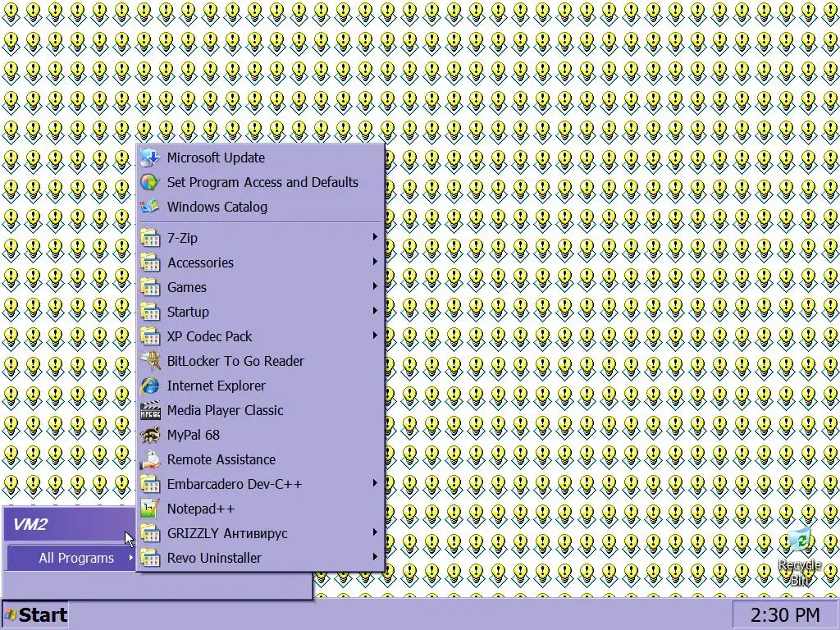This screenshot has height=630, width=840.
Task: Open Microsoft Update menu entry
Action: pos(261,157)
